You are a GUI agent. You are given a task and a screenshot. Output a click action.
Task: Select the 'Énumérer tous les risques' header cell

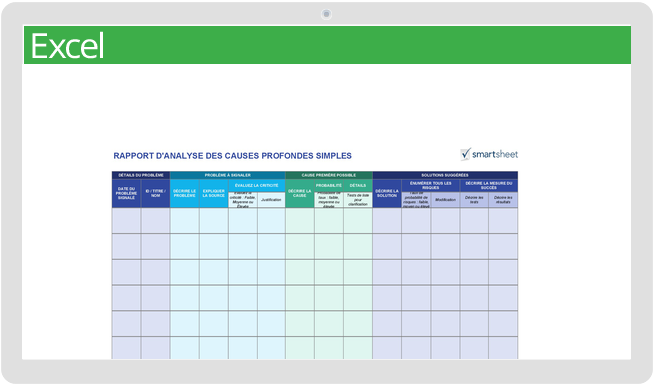[x=430, y=186]
